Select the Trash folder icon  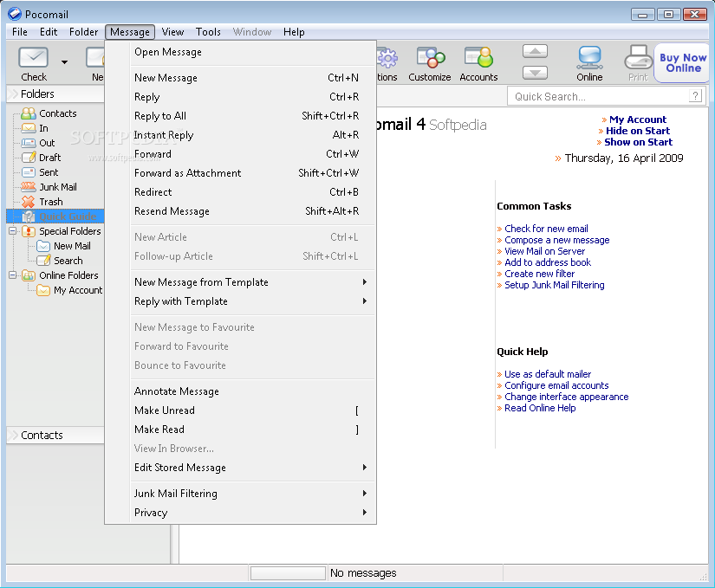coord(29,202)
